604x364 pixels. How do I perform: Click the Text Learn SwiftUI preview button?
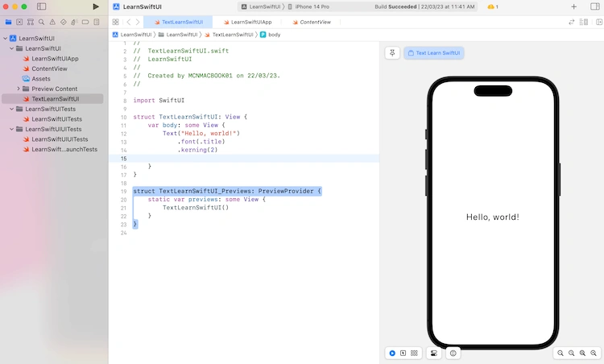tap(434, 53)
